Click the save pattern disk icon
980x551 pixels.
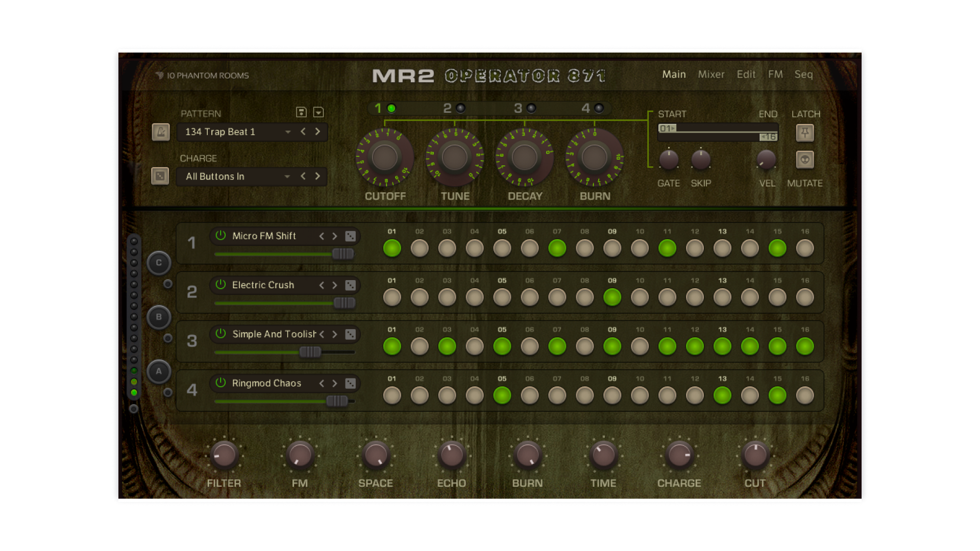(x=301, y=112)
